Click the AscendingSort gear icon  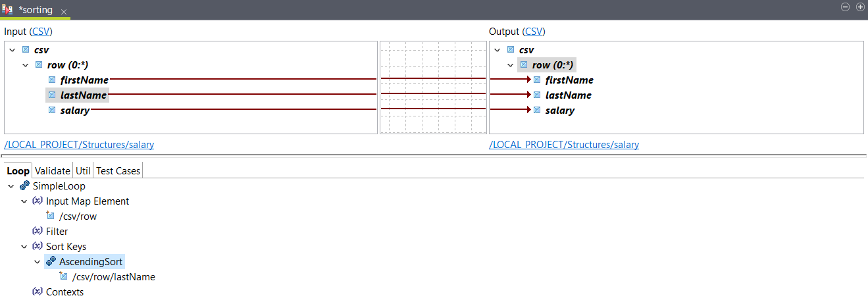tap(51, 262)
